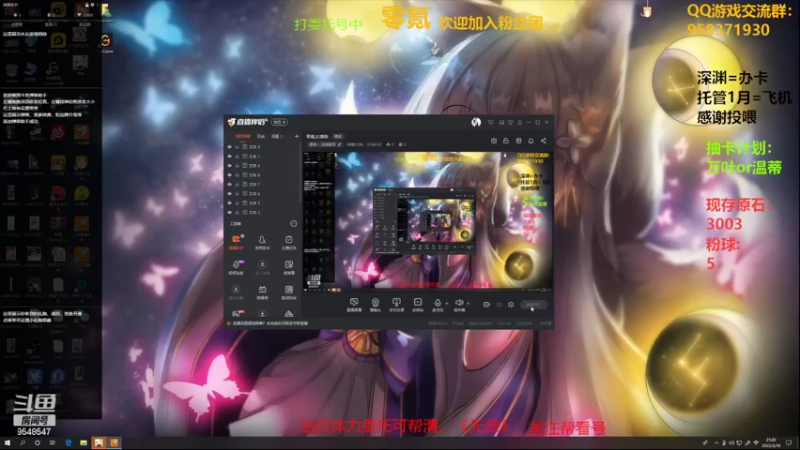Mute the speaker output
The image size is (800, 450).
pos(459,305)
